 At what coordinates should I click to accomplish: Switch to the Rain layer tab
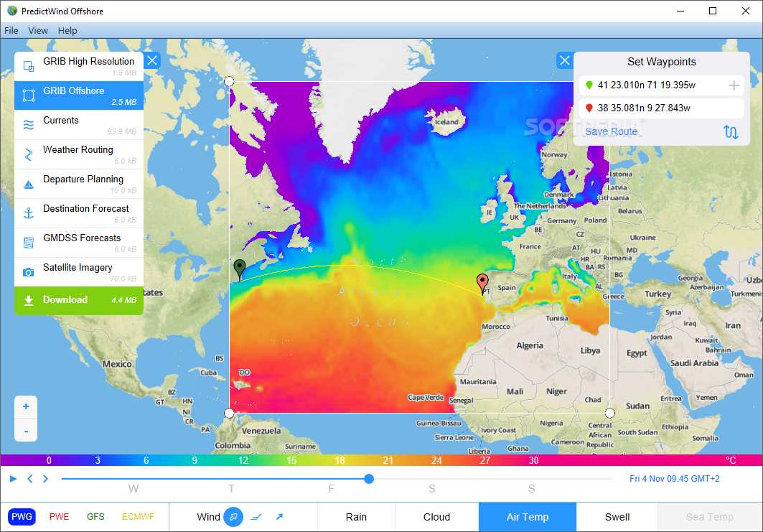[x=356, y=517]
